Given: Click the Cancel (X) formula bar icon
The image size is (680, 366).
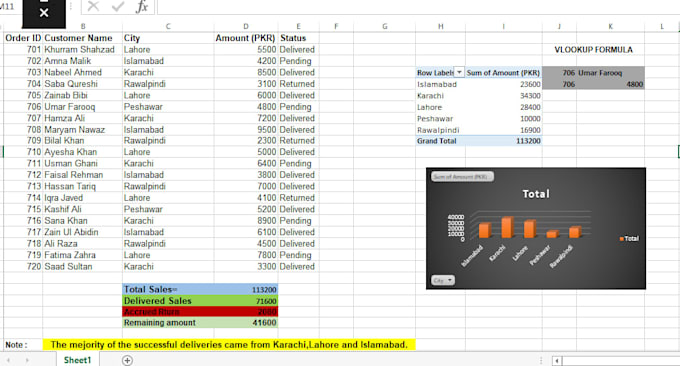Looking at the screenshot, I should click(x=93, y=6).
